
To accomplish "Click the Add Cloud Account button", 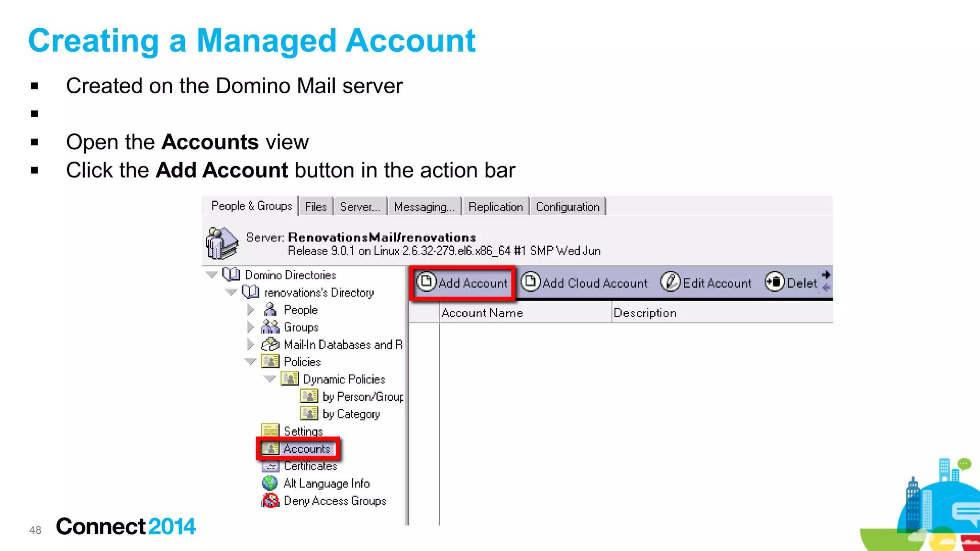I will (x=584, y=283).
